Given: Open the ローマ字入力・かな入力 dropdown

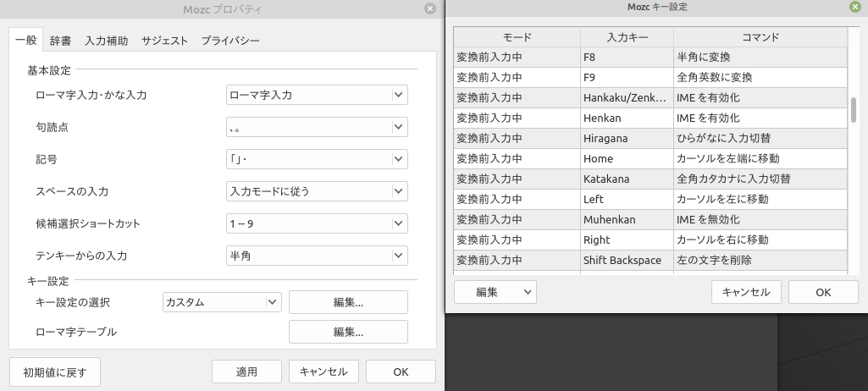Looking at the screenshot, I should pos(317,95).
